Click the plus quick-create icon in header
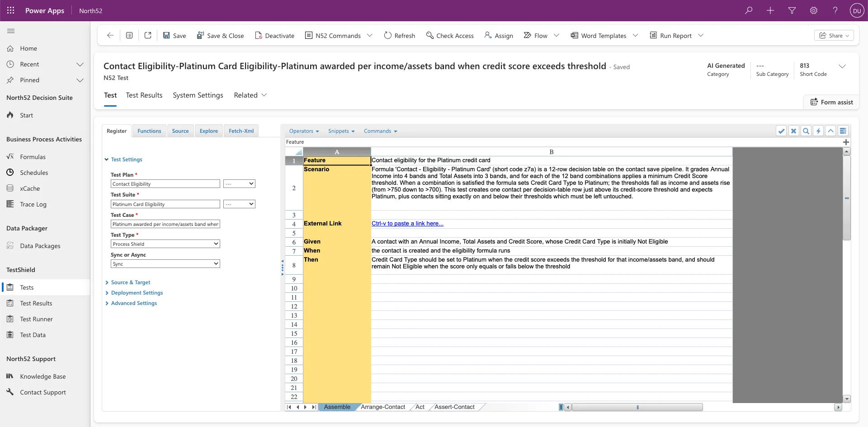The width and height of the screenshot is (868, 427). (770, 10)
